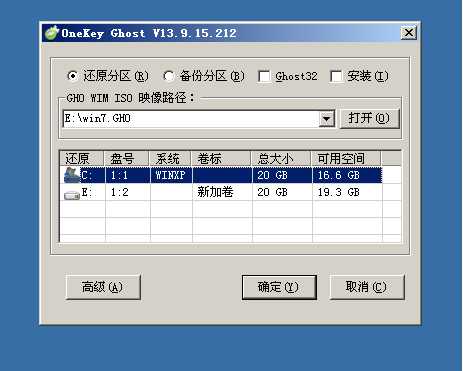Select the C: partition row label
Image resolution: width=463 pixels, height=371 pixels.
click(87, 175)
